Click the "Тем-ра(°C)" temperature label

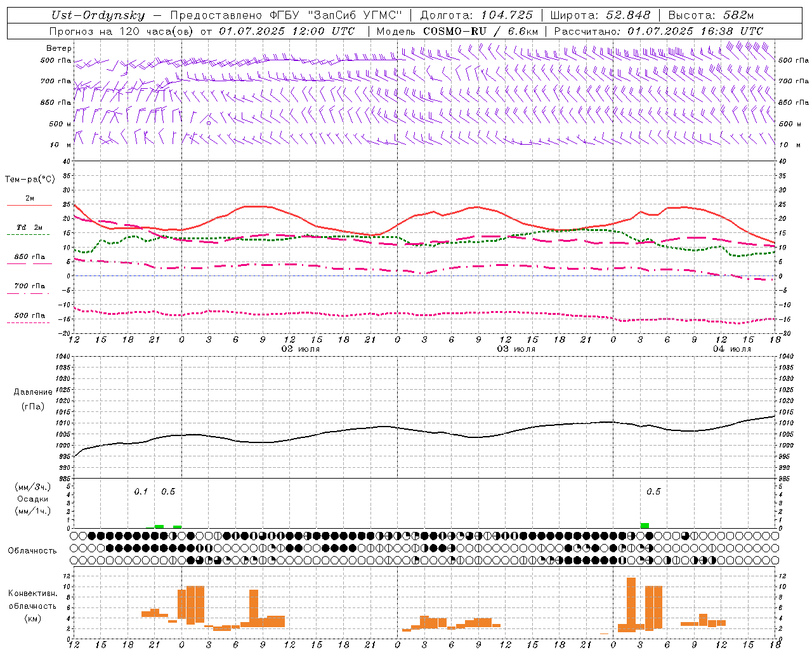[x=30, y=180]
